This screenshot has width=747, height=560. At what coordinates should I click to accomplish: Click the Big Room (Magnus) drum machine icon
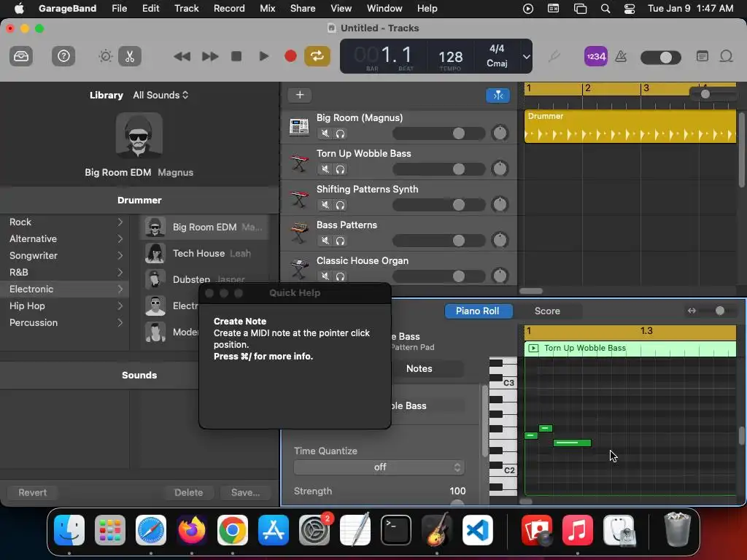299,127
